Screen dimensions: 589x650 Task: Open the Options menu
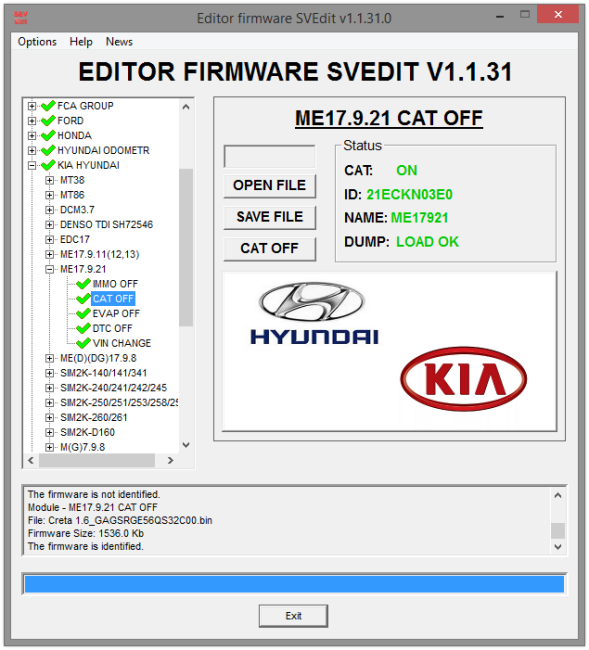point(37,41)
